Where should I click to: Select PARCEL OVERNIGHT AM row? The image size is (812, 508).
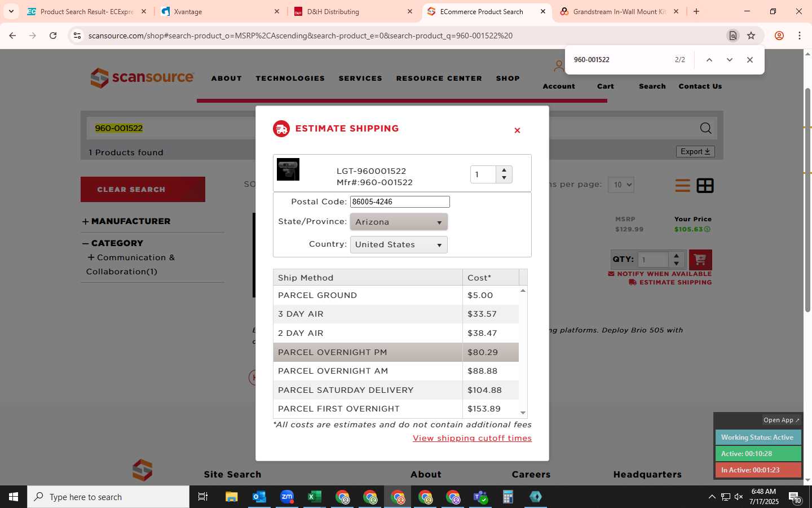(396, 371)
